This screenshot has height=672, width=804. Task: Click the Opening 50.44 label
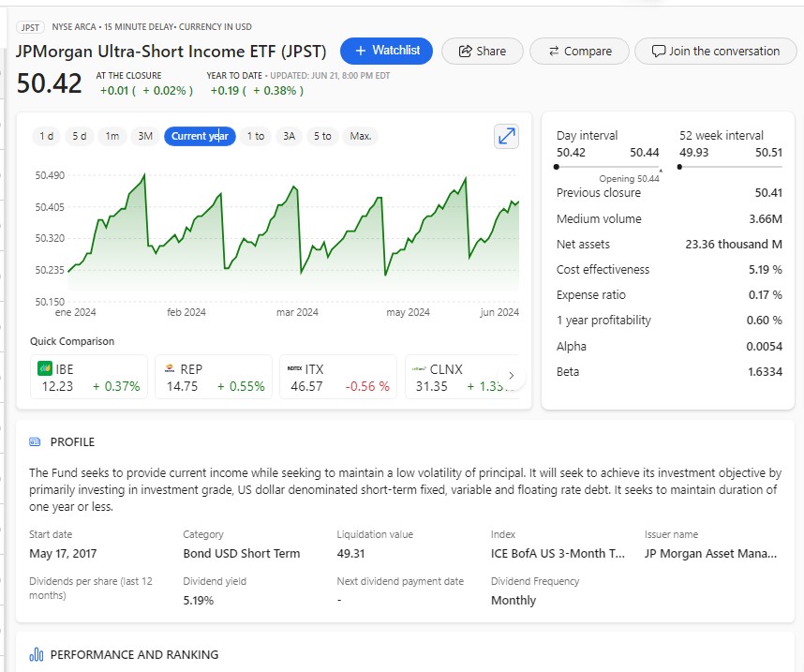[629, 178]
